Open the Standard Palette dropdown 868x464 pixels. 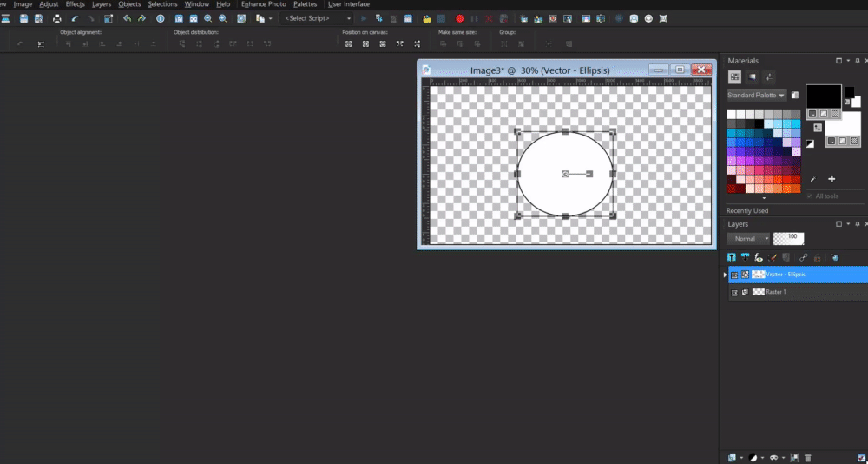756,95
